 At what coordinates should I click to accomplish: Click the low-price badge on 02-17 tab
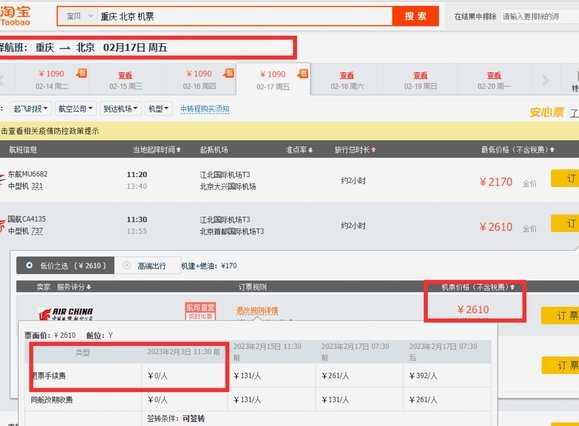click(x=303, y=73)
